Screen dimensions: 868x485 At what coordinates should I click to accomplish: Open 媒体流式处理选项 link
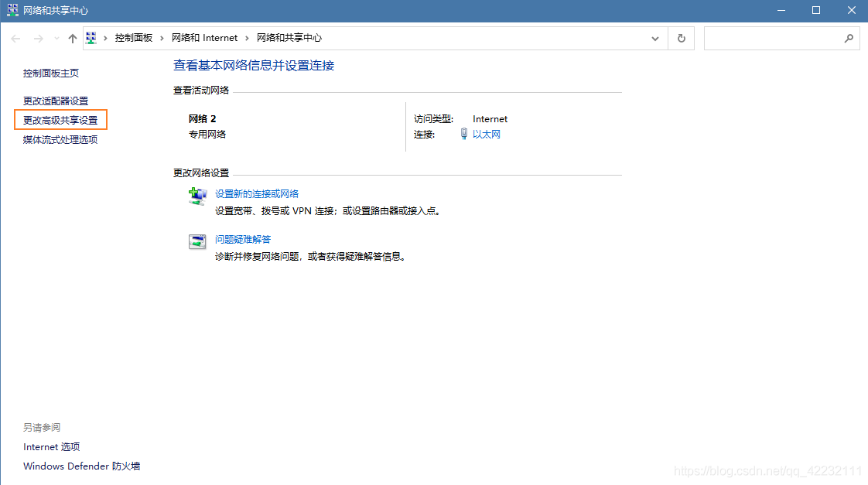(x=60, y=139)
